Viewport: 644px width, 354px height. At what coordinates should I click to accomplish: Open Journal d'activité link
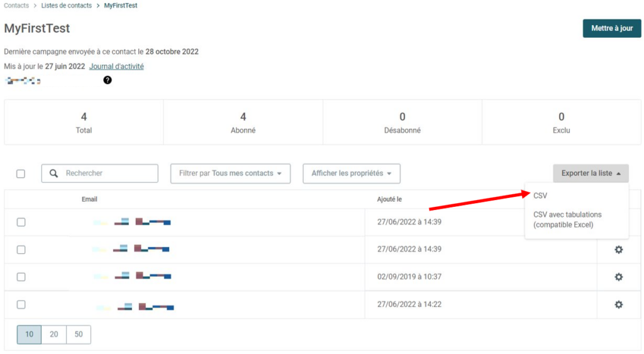[x=116, y=66]
